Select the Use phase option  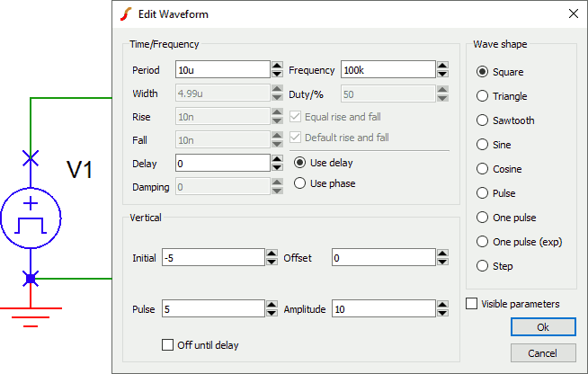point(300,183)
